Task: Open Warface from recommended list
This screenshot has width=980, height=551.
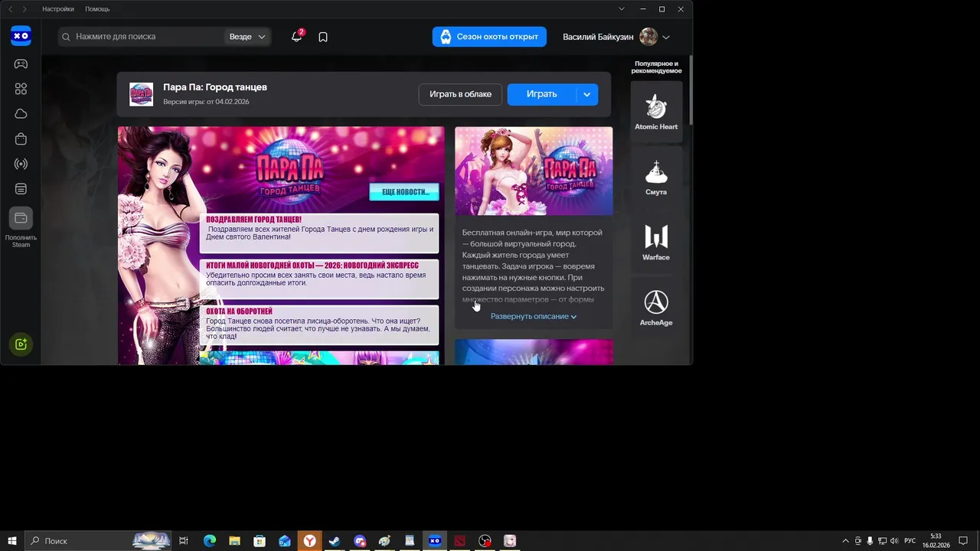Action: tap(656, 243)
